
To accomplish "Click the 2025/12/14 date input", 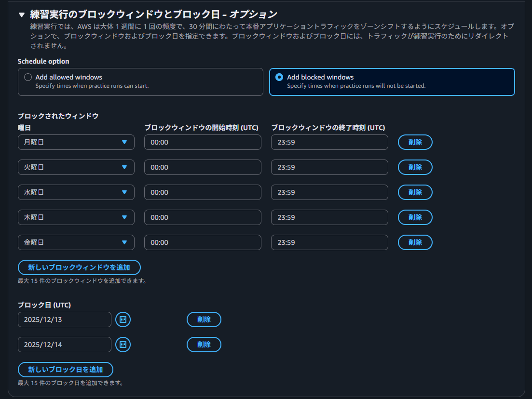I will (65, 345).
